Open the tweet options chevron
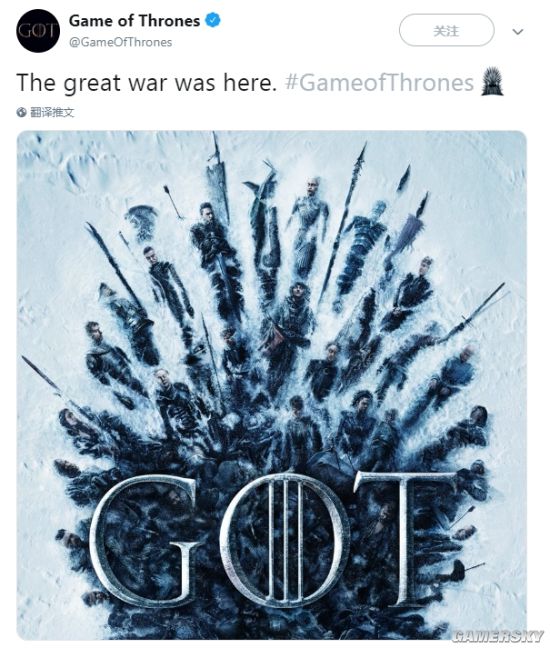The image size is (550, 648). point(518,31)
